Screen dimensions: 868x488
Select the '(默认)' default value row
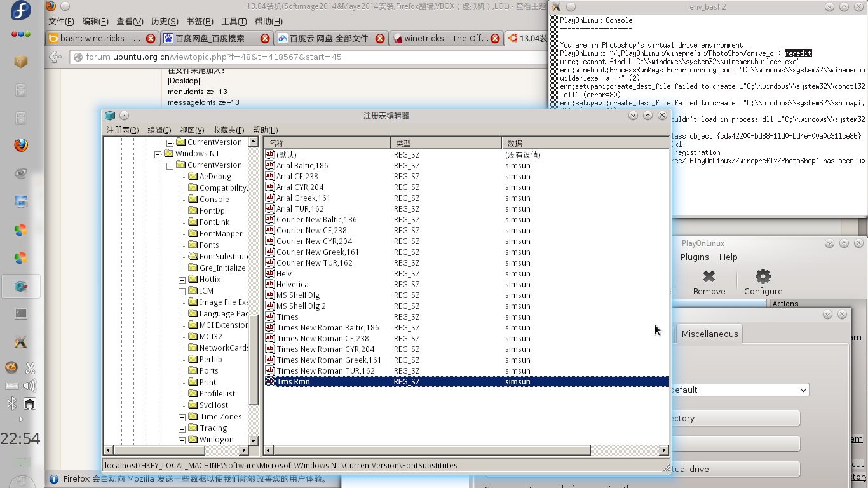click(x=466, y=154)
